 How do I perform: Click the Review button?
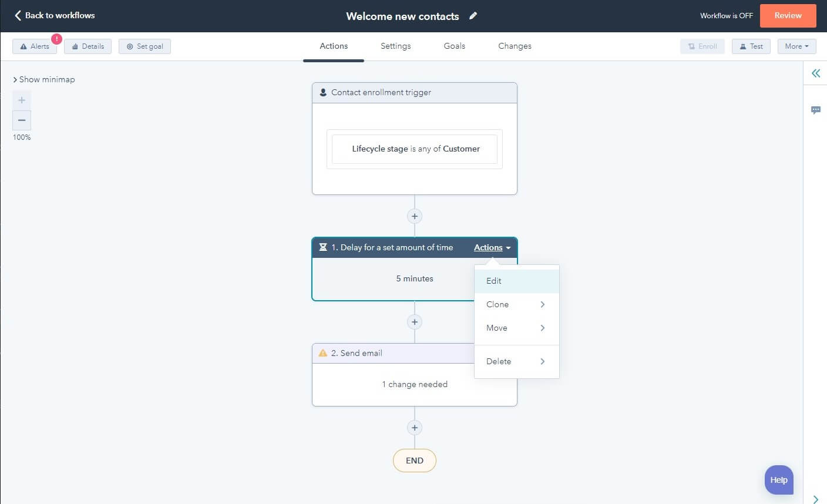tap(788, 16)
